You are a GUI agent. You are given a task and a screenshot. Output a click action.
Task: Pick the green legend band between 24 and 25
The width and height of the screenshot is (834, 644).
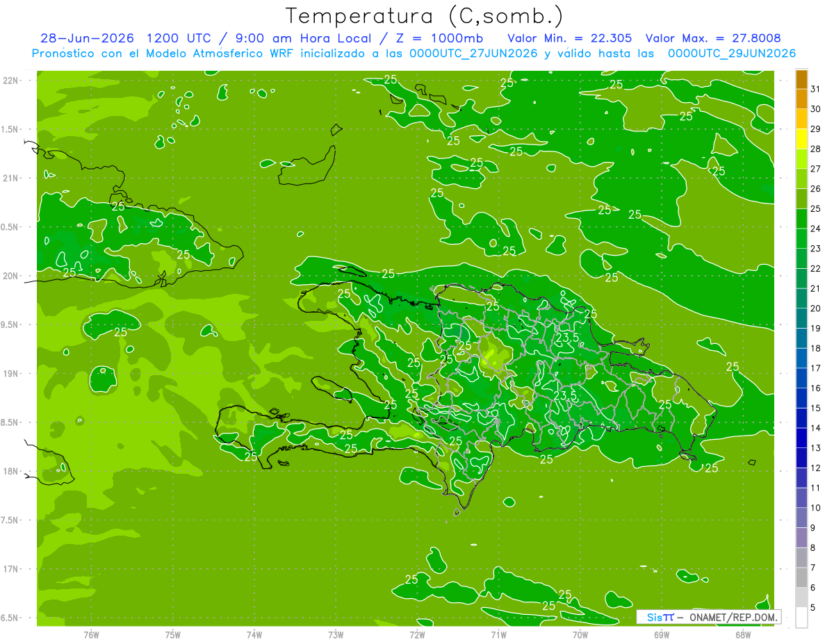[801, 219]
